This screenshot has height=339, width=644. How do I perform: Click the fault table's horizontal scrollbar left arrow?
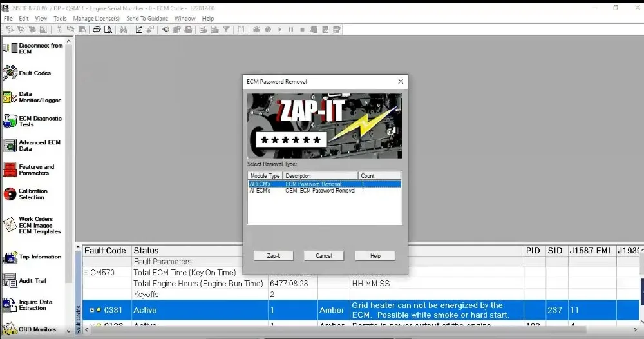pos(87,330)
